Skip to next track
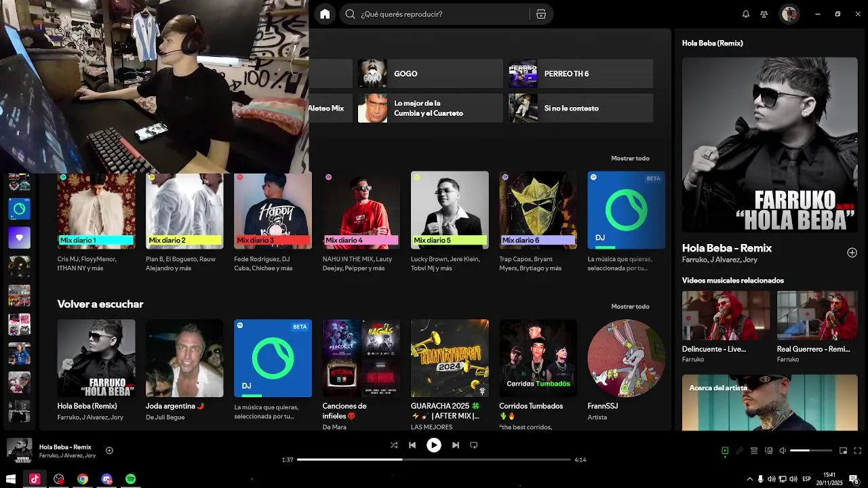Image resolution: width=868 pixels, height=488 pixels. pos(456,445)
